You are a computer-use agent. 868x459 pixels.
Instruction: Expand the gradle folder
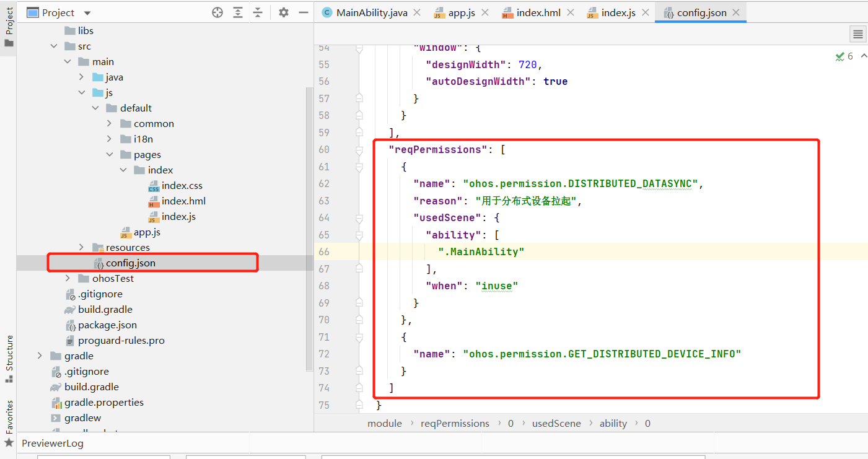(40, 356)
